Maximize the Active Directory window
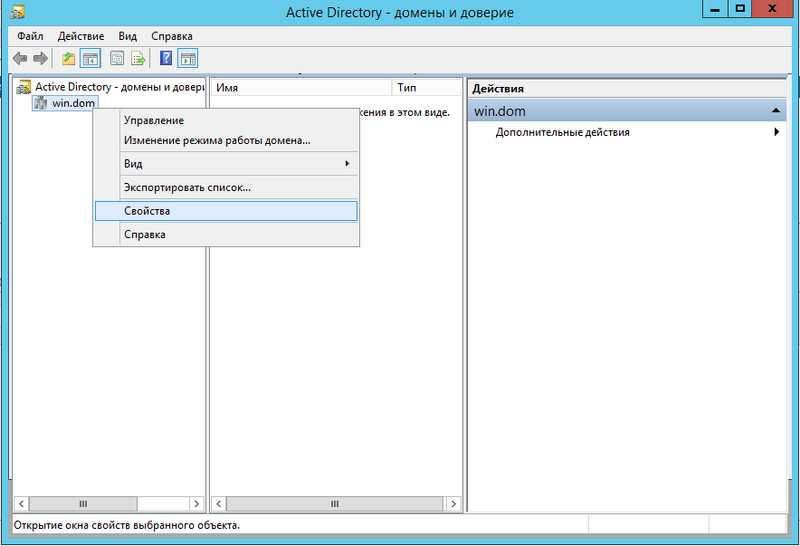The image size is (800, 546). coord(740,9)
